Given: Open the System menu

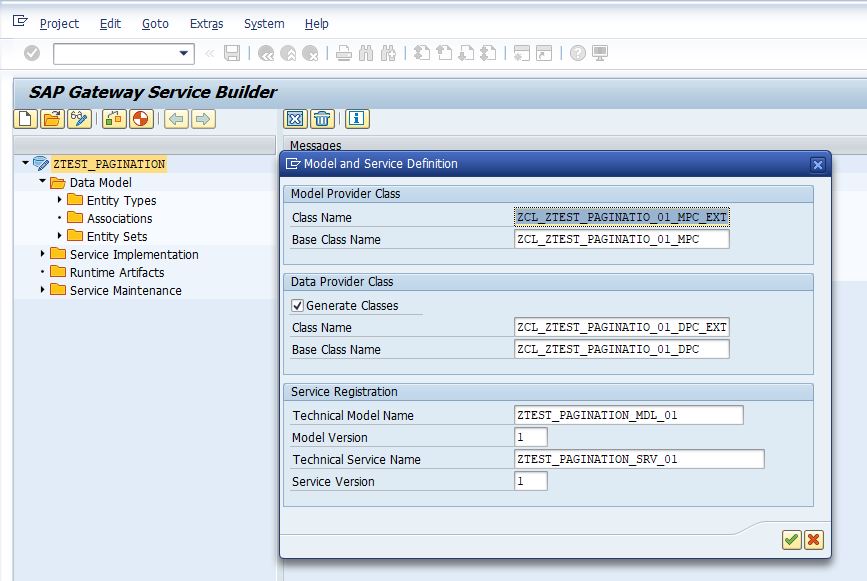Looking at the screenshot, I should (264, 24).
